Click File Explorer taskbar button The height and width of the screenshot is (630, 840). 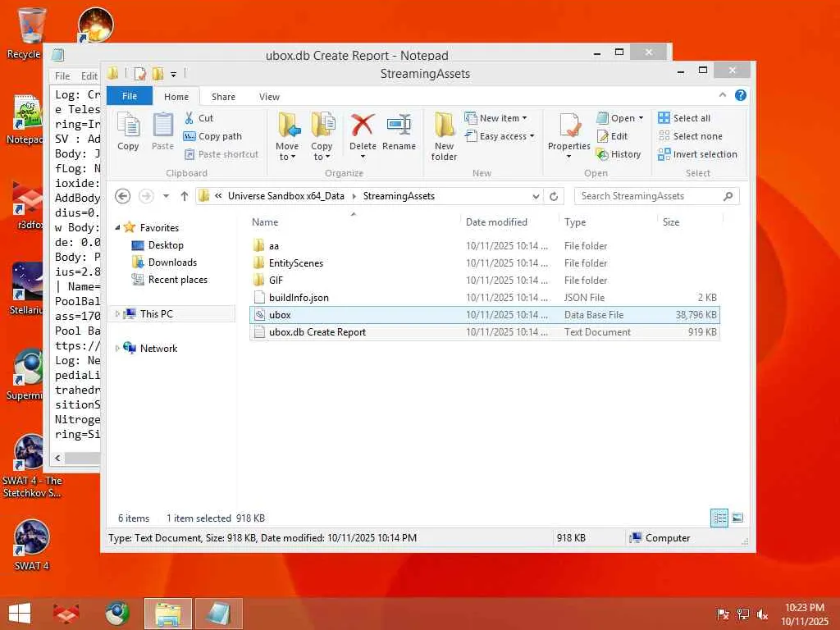pos(167,614)
